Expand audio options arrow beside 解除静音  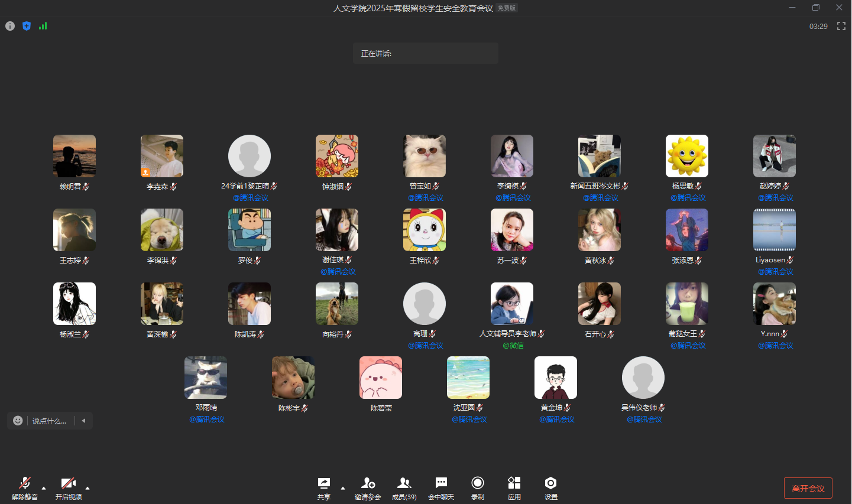coord(44,488)
